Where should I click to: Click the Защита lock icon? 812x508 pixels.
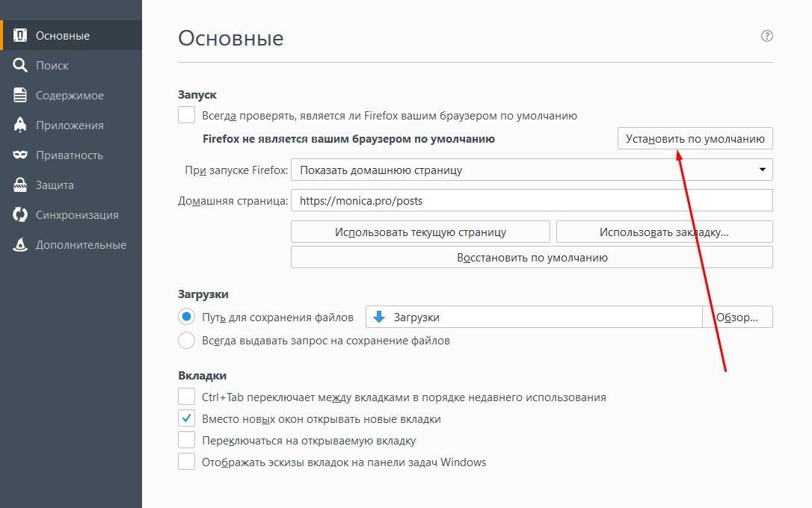tap(19, 185)
